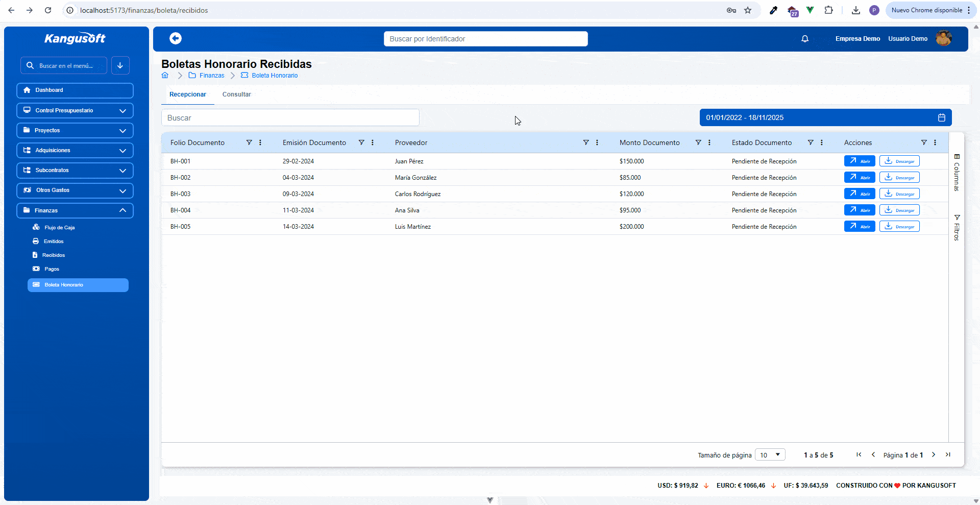Click amount cell $200.000
Screen dimensions: 980x505
[631, 227]
